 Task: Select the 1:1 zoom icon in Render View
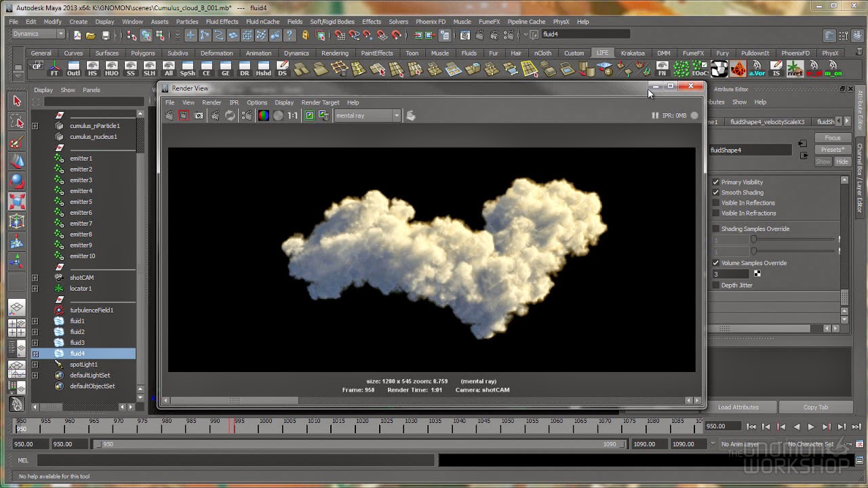(292, 115)
